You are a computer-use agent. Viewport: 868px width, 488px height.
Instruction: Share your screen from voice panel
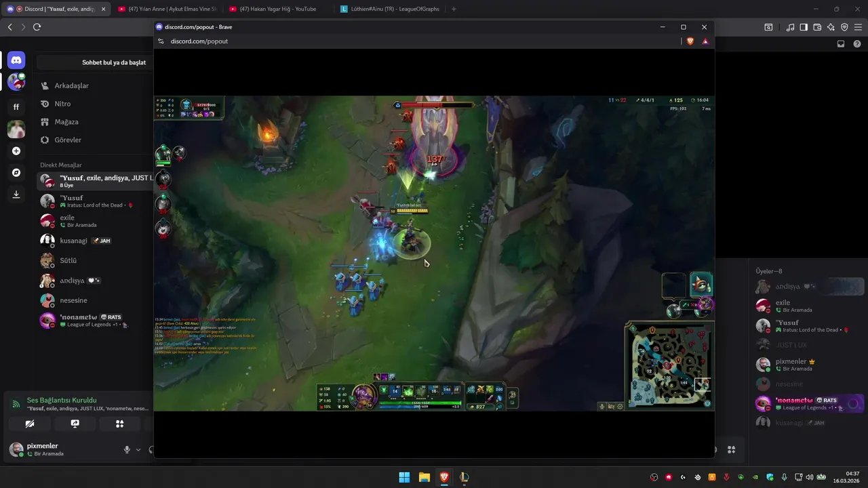(75, 424)
